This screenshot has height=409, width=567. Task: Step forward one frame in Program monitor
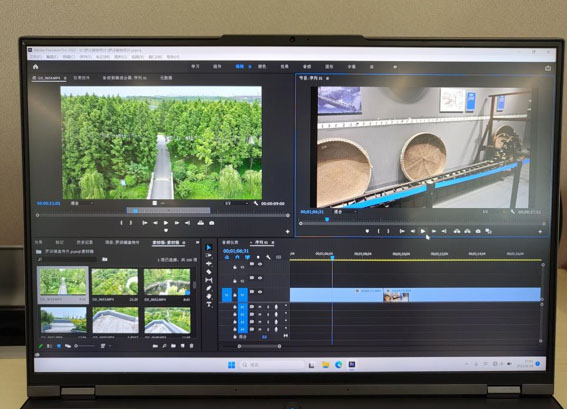pyautogui.click(x=434, y=231)
